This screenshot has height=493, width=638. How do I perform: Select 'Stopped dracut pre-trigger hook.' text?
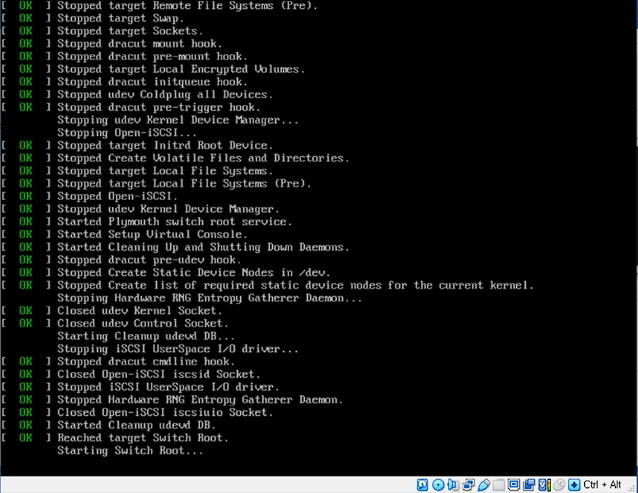[x=159, y=107]
